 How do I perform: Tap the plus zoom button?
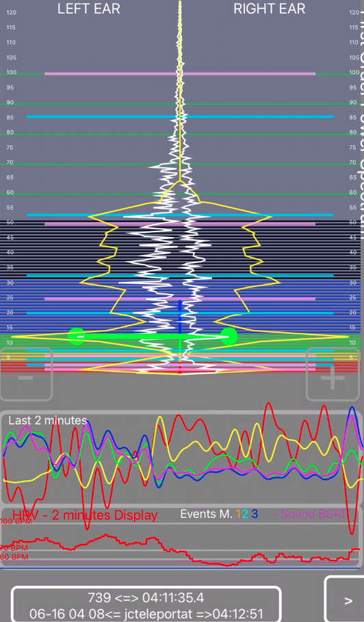pyautogui.click(x=333, y=374)
